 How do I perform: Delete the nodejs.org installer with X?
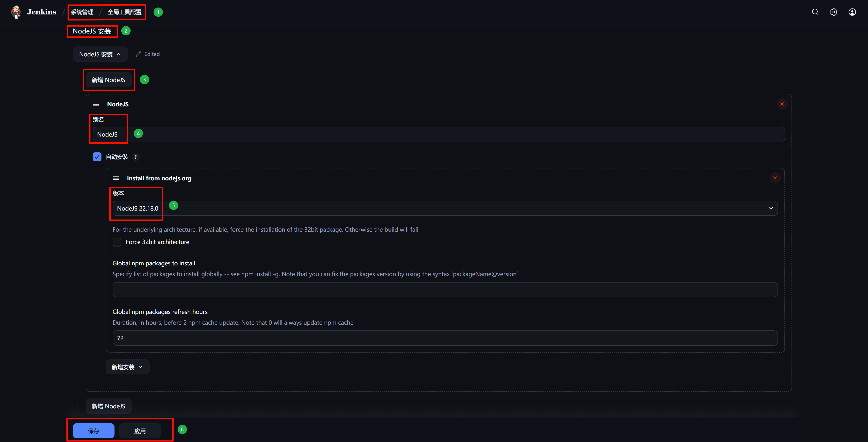pyautogui.click(x=775, y=178)
